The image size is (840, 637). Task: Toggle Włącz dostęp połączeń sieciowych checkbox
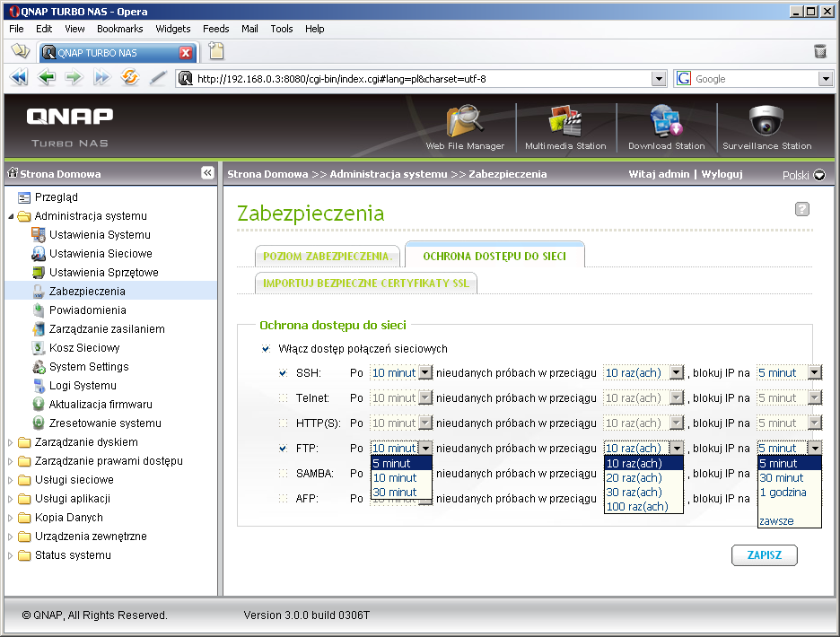(266, 349)
